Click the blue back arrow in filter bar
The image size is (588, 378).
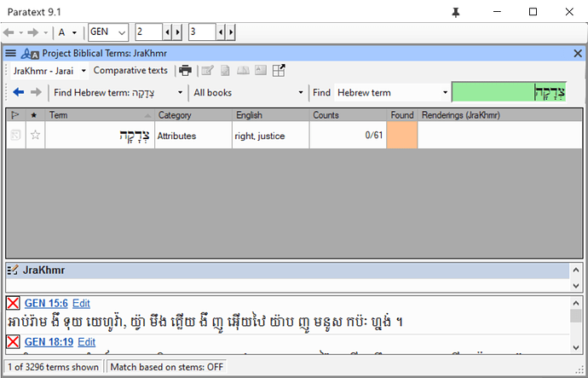click(19, 92)
